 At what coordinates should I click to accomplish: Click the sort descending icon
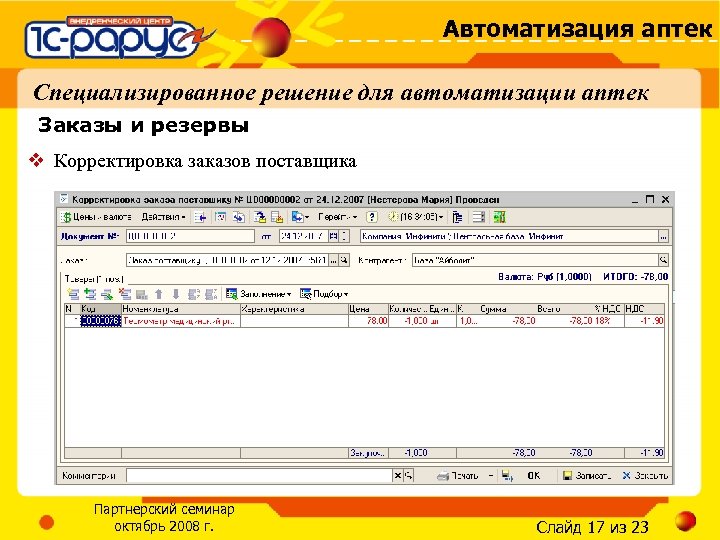pyautogui.click(x=211, y=294)
